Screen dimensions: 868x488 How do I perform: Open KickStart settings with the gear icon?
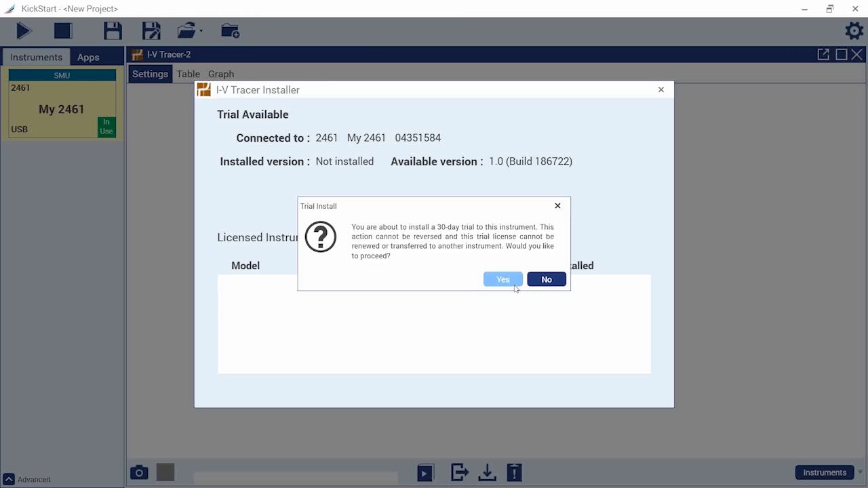point(854,30)
